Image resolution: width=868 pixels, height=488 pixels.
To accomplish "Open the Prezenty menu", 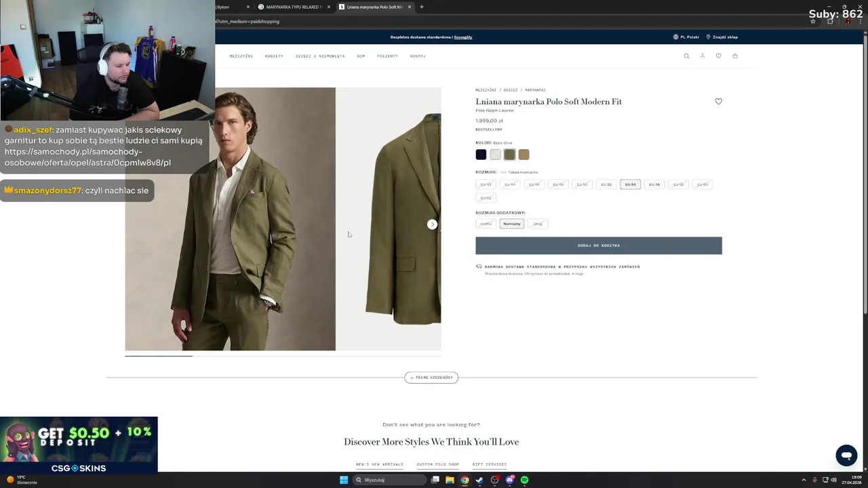I will coord(387,56).
